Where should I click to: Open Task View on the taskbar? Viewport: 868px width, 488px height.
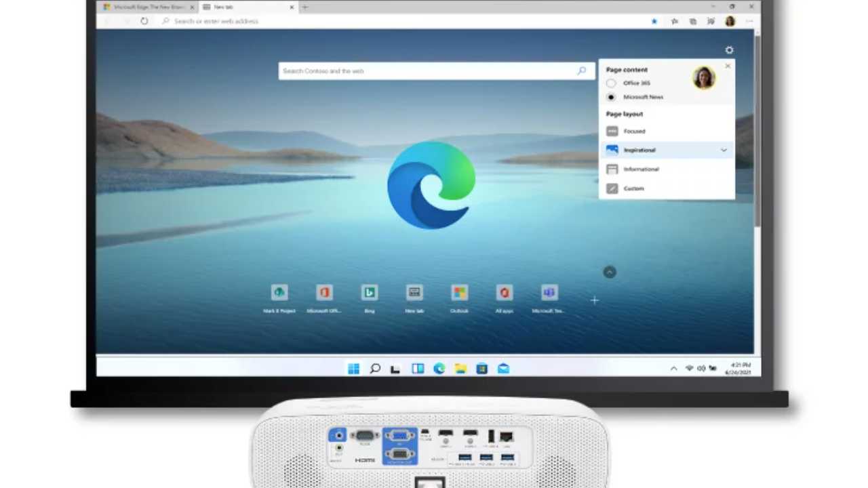(396, 368)
